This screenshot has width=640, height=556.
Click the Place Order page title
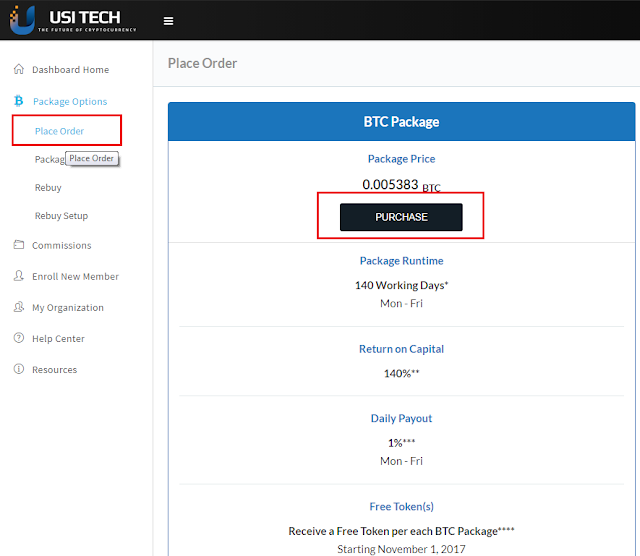pos(202,63)
